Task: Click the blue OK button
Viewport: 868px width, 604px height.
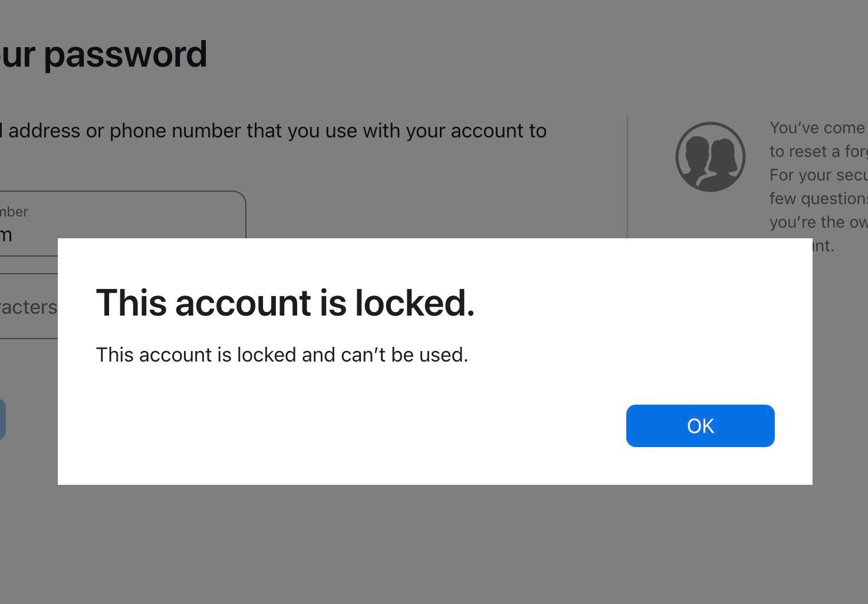Action: pos(700,426)
